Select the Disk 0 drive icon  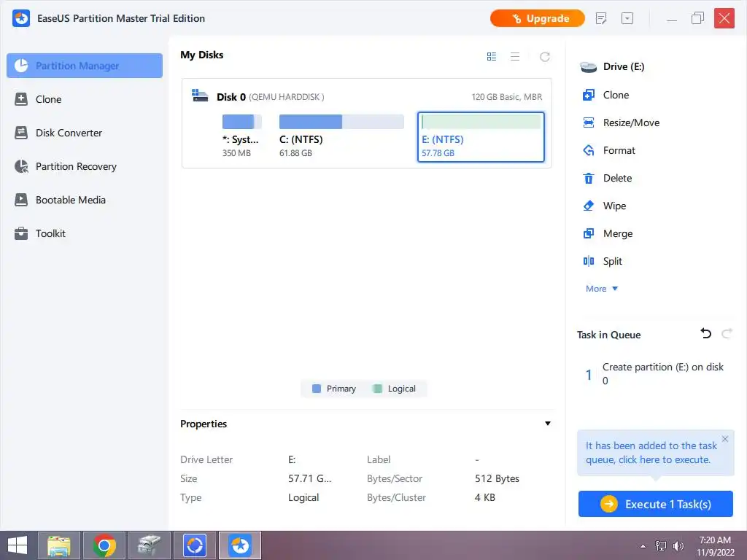point(200,96)
